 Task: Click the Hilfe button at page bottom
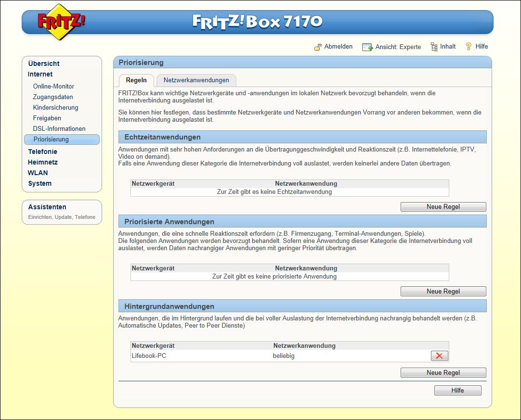457,391
